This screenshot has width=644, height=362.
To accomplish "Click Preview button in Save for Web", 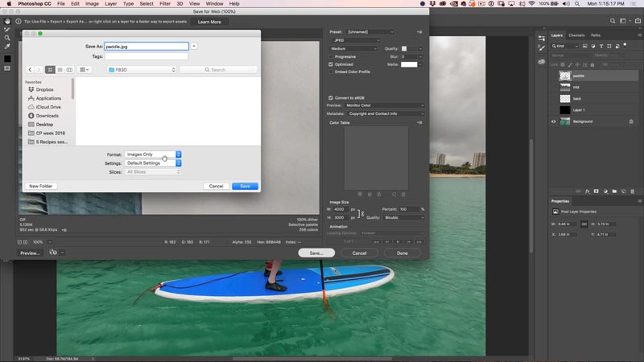I will 31,253.
